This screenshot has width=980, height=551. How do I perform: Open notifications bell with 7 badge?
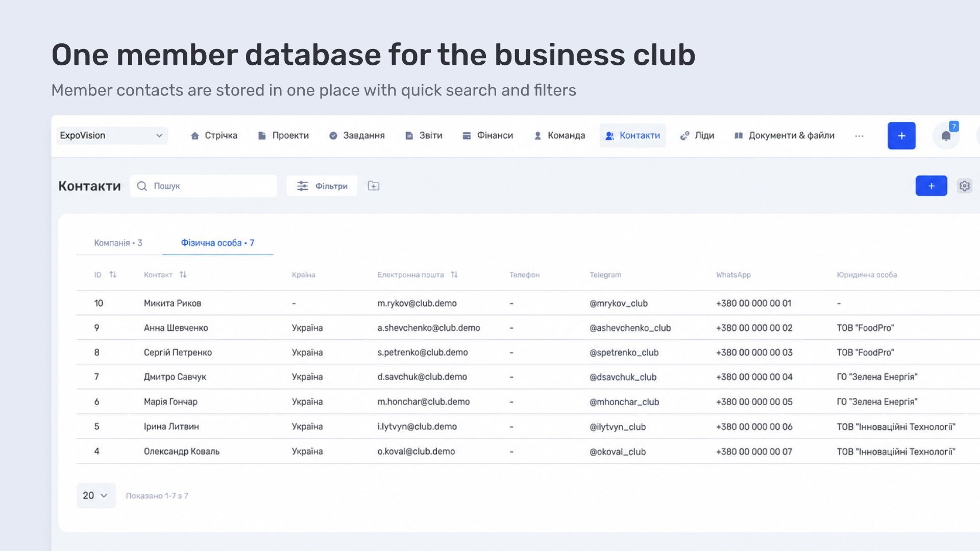pyautogui.click(x=946, y=136)
